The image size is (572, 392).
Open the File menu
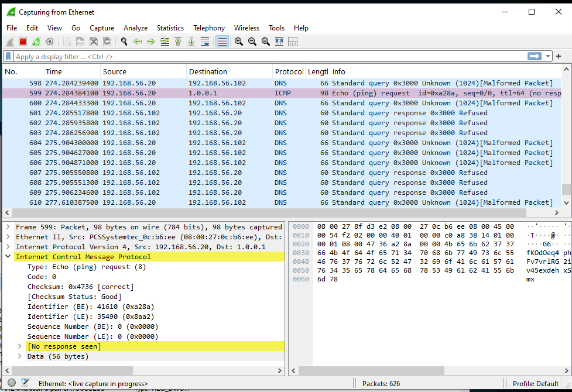[12, 28]
